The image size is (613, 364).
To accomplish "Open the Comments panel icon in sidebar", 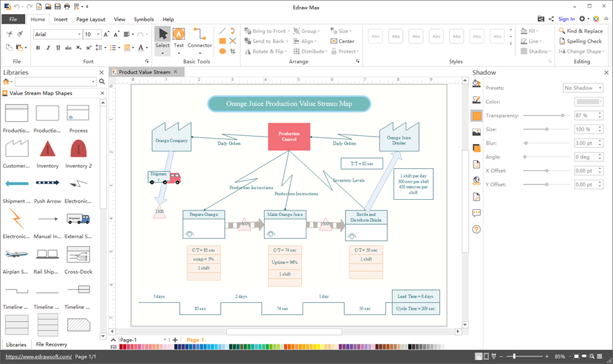I will click(x=476, y=213).
